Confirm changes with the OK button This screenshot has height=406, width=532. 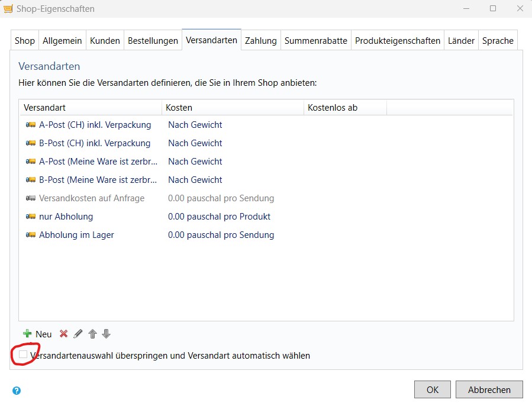432,389
